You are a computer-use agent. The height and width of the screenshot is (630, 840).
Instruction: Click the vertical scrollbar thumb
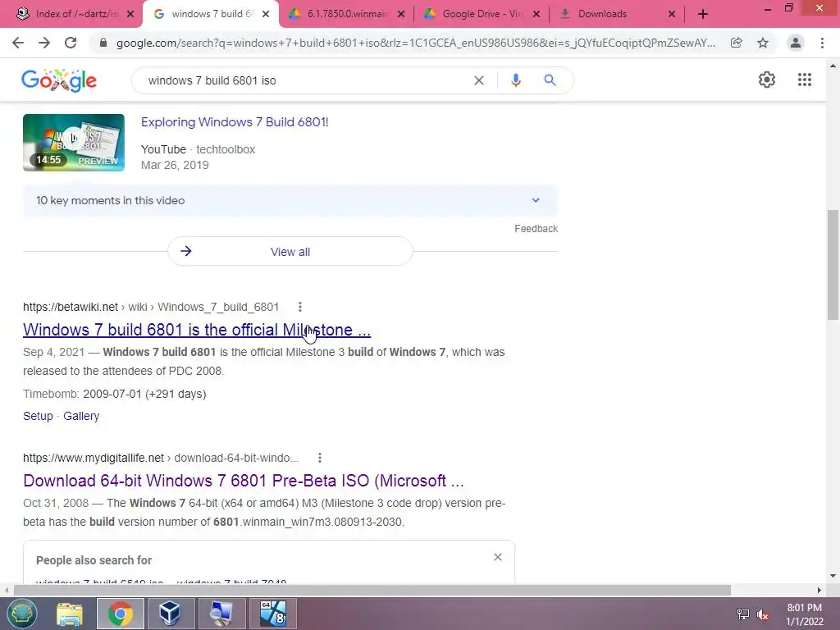click(833, 265)
